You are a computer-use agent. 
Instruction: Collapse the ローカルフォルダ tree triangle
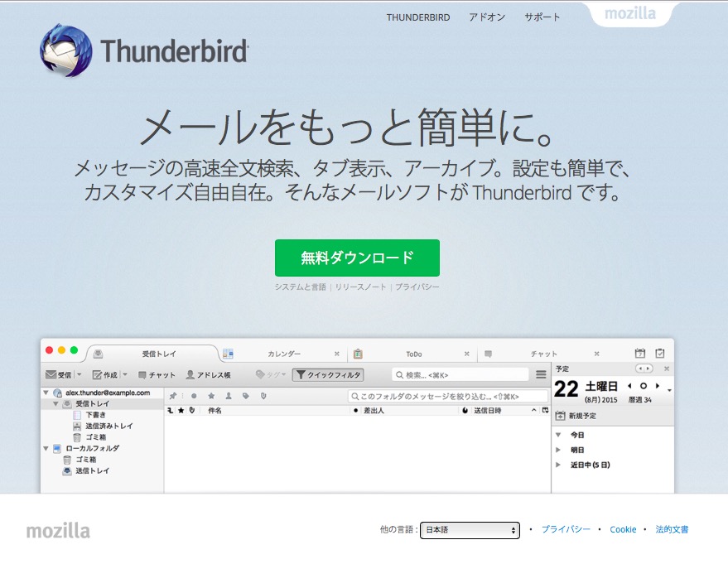tap(46, 448)
